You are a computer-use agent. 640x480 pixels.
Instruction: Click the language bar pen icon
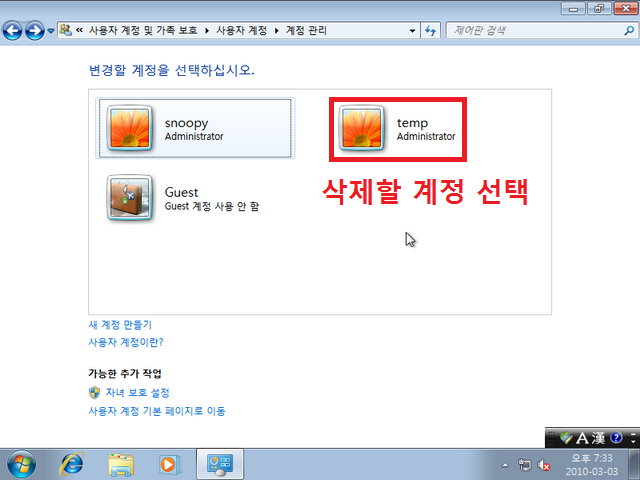click(566, 438)
